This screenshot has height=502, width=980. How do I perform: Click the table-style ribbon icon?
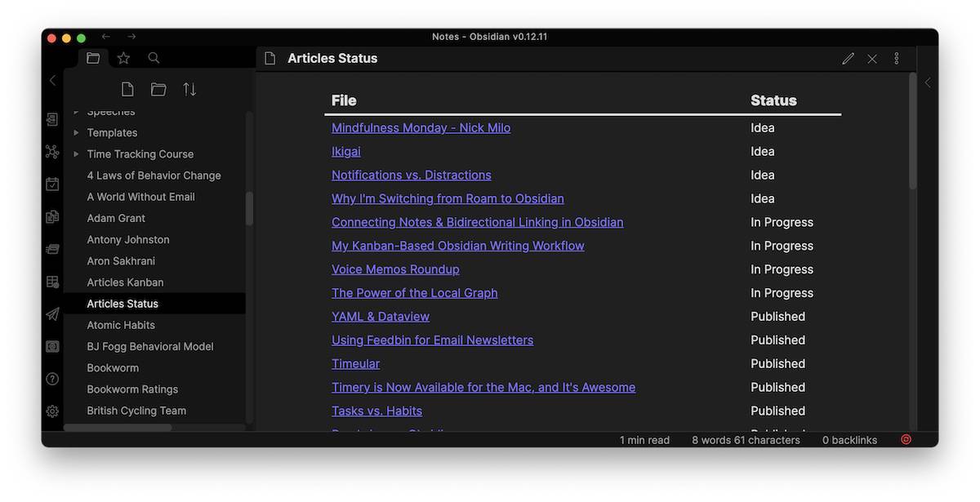tap(52, 282)
